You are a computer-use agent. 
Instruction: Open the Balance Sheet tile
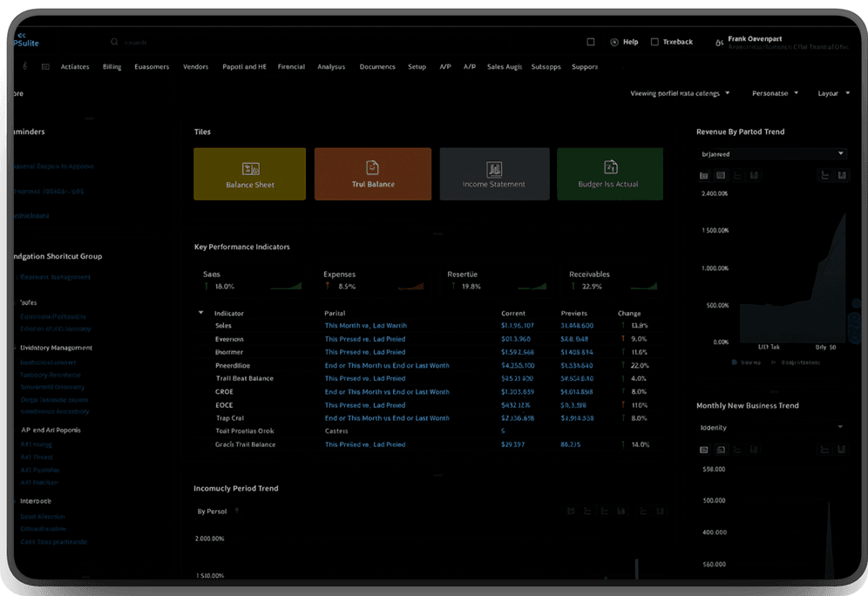pyautogui.click(x=249, y=173)
